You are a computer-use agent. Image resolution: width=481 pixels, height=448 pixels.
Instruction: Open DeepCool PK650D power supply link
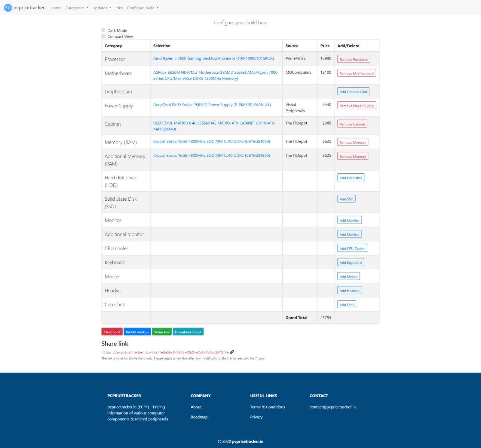(212, 105)
